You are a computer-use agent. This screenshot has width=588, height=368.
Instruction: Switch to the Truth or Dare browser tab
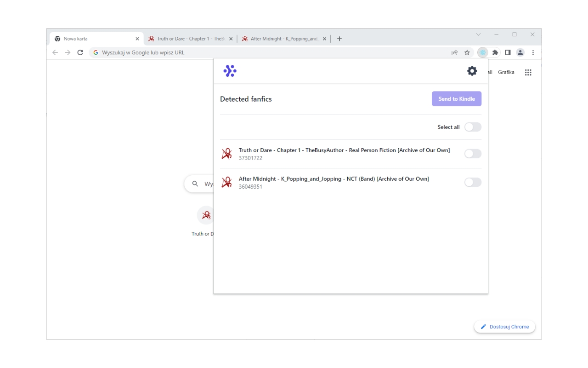click(x=190, y=39)
